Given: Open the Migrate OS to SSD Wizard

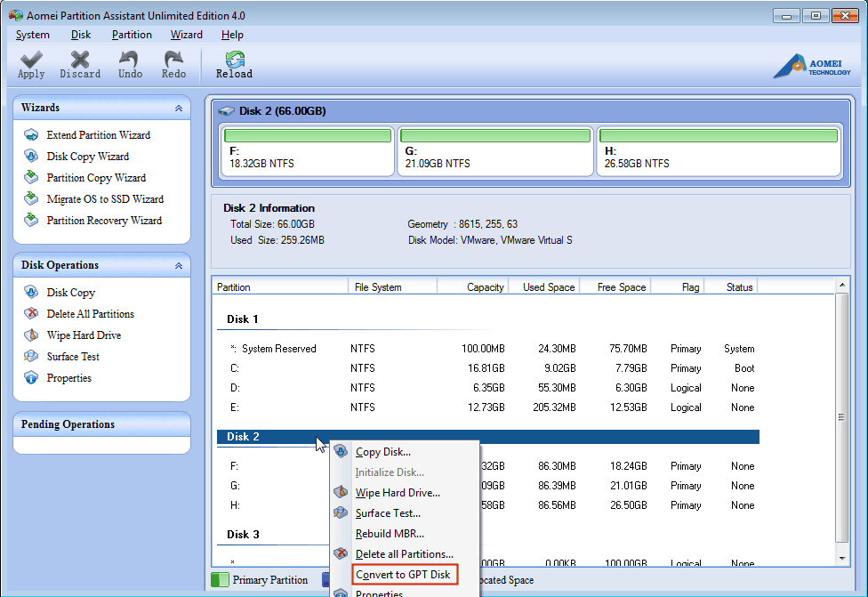Looking at the screenshot, I should [104, 199].
